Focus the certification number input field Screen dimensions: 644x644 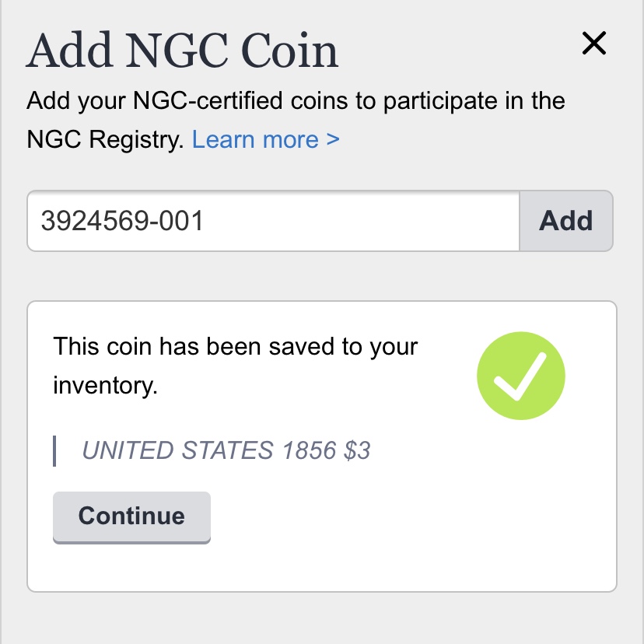pos(273,221)
